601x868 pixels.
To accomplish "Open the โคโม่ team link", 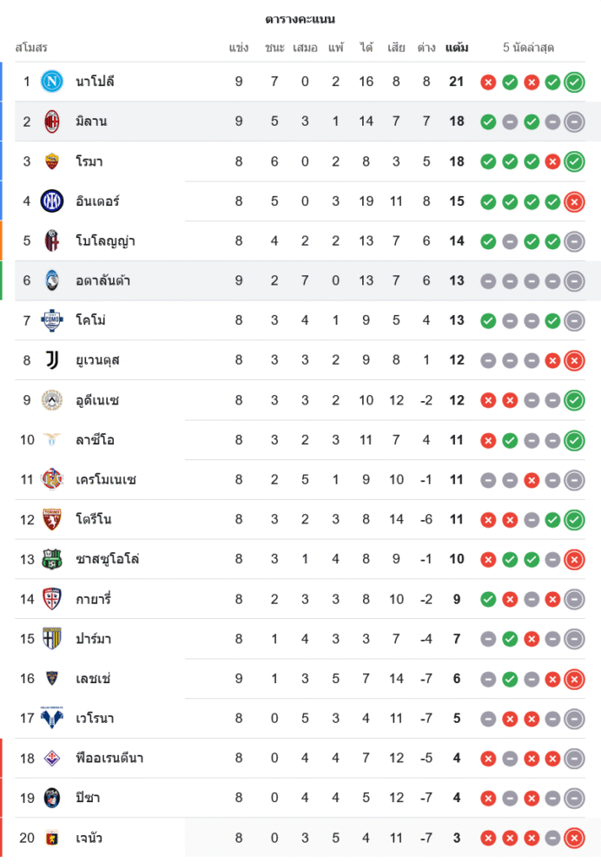I will coord(91,320).
